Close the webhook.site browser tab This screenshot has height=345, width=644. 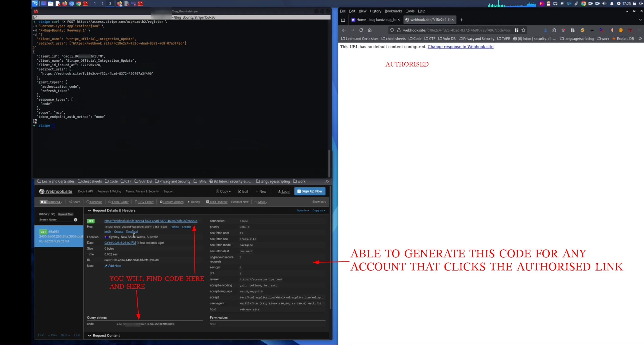pos(453,20)
